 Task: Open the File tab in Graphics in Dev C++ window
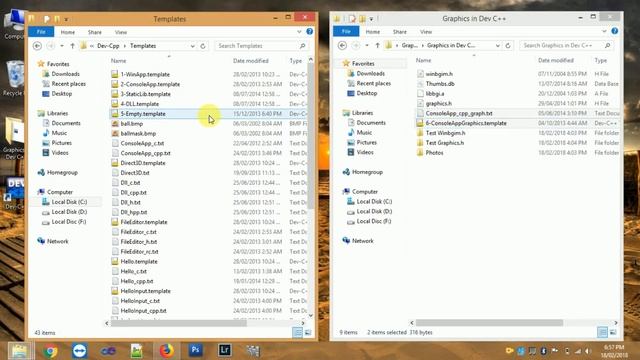click(x=346, y=31)
